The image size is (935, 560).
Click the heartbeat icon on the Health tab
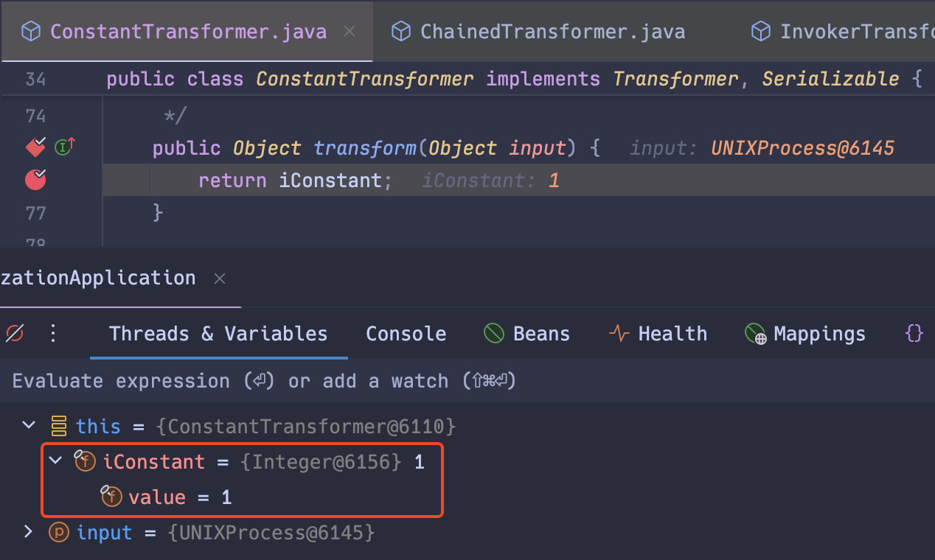(x=618, y=332)
